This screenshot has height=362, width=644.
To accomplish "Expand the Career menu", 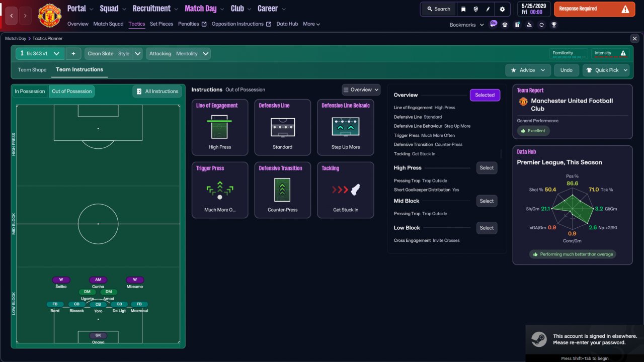I will [272, 9].
